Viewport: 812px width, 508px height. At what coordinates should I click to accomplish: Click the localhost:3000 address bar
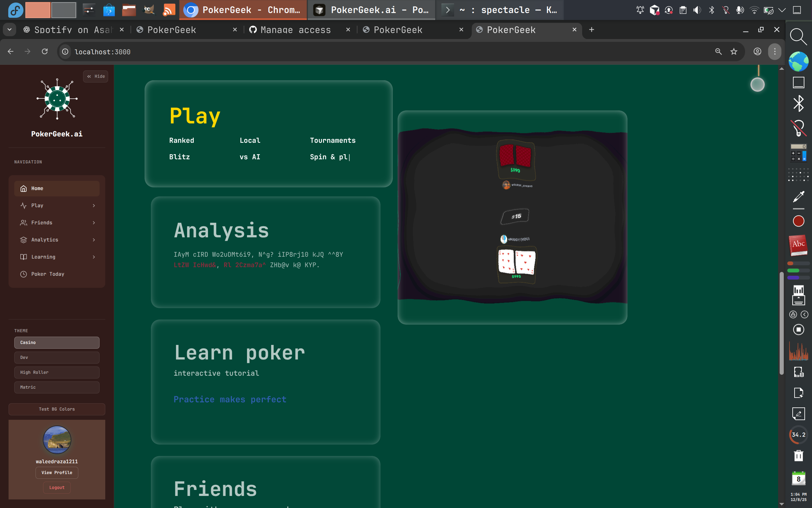(103, 52)
